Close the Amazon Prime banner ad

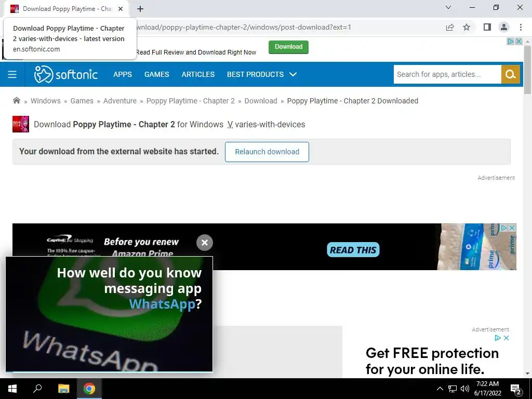tap(512, 228)
